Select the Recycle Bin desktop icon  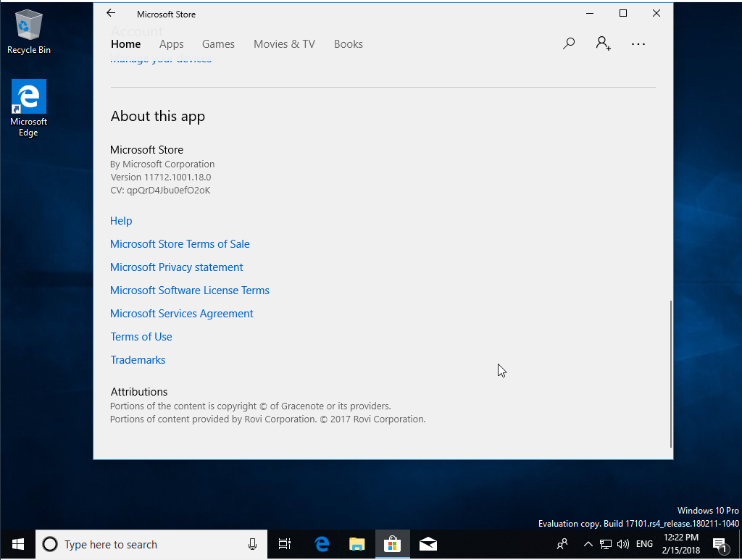tap(28, 32)
